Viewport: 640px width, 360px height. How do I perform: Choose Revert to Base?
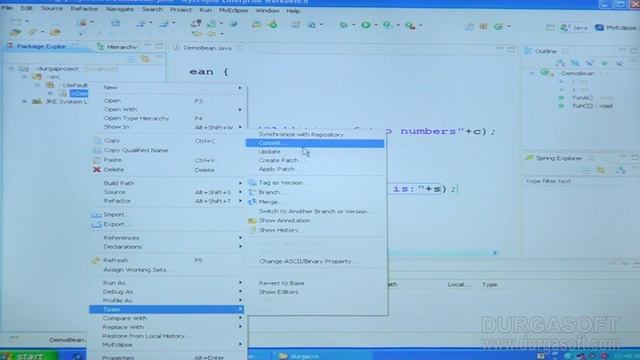tap(282, 283)
